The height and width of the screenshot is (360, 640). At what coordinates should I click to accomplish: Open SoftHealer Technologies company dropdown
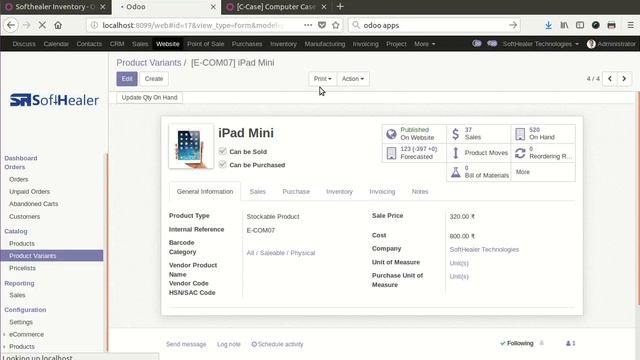coord(540,44)
